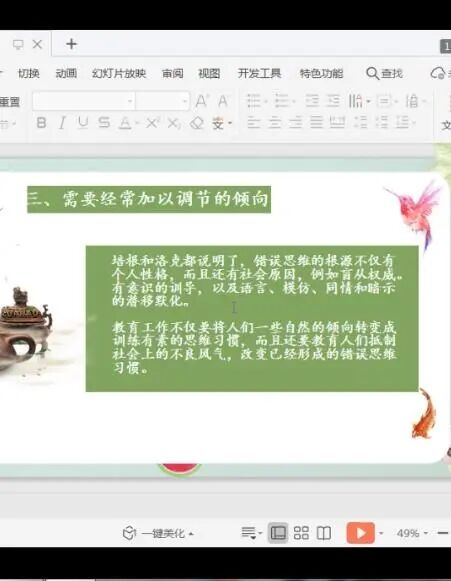Screen dimensions: 451x581
Task: Switch to reading view book icon
Action: (324, 533)
